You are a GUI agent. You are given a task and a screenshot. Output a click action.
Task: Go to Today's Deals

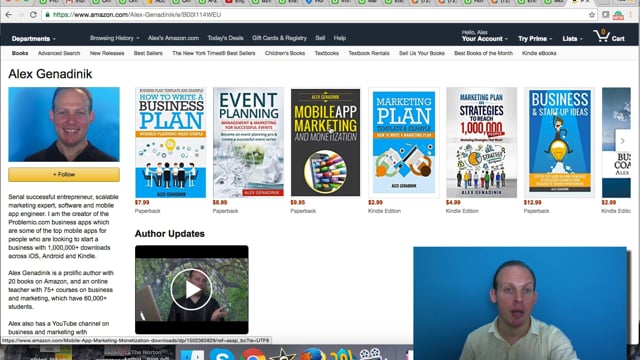225,38
